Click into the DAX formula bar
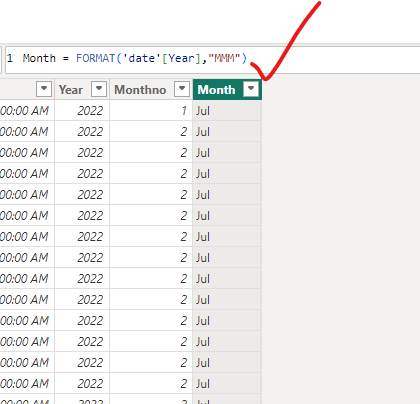 coord(212,59)
